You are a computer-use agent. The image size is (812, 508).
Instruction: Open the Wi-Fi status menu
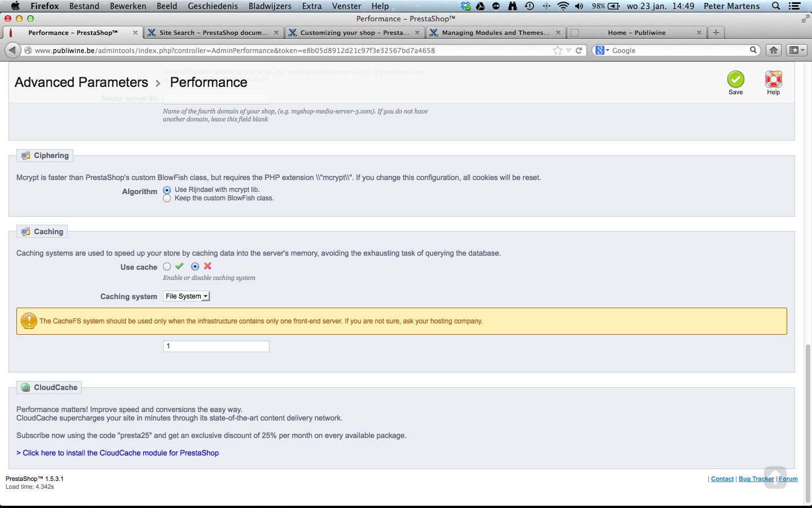563,6
